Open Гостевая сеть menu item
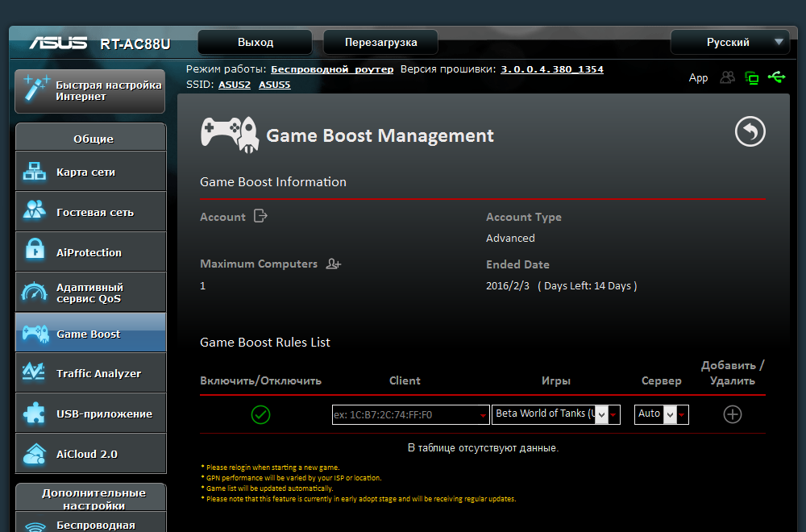This screenshot has width=806, height=532. [91, 211]
